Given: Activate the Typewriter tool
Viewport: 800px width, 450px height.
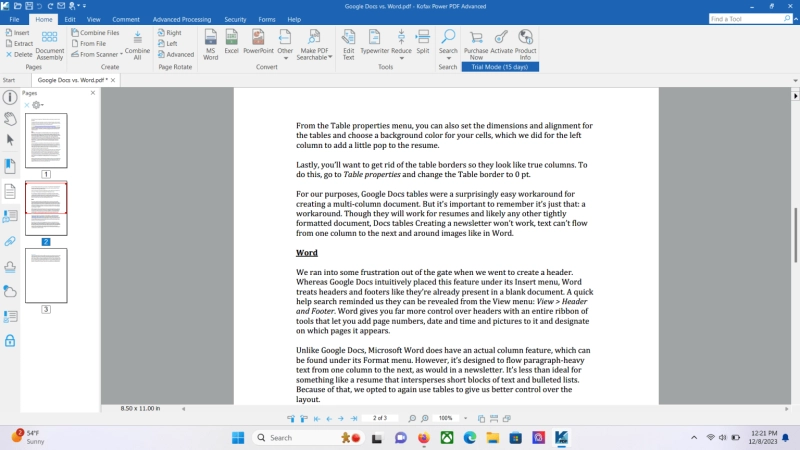Looking at the screenshot, I should pos(374,42).
